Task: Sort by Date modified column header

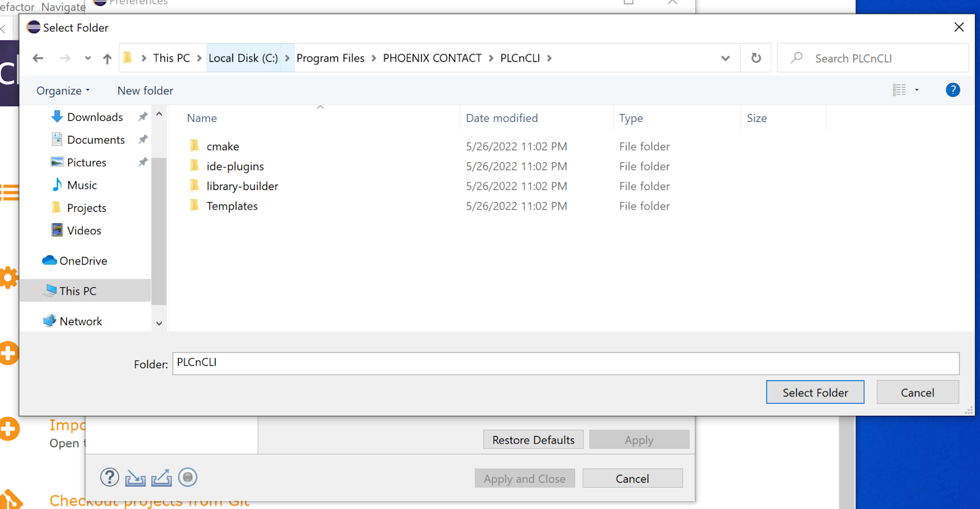Action: pos(502,118)
